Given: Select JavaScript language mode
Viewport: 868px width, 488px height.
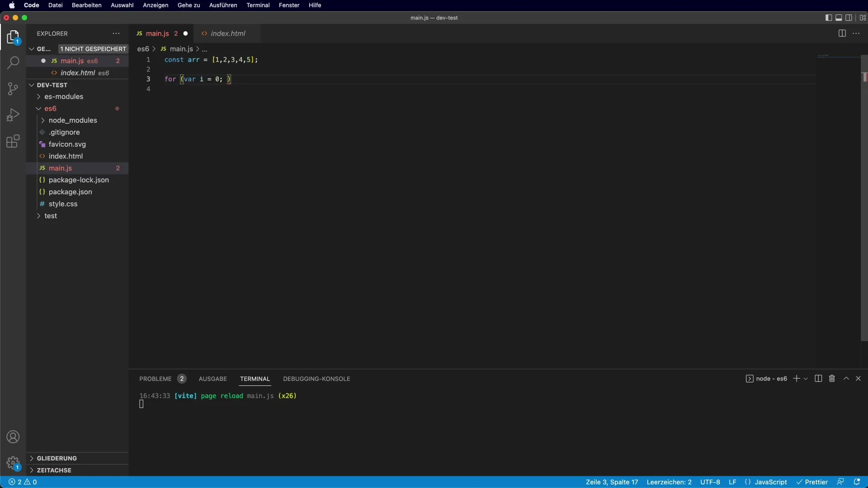Looking at the screenshot, I should (770, 482).
